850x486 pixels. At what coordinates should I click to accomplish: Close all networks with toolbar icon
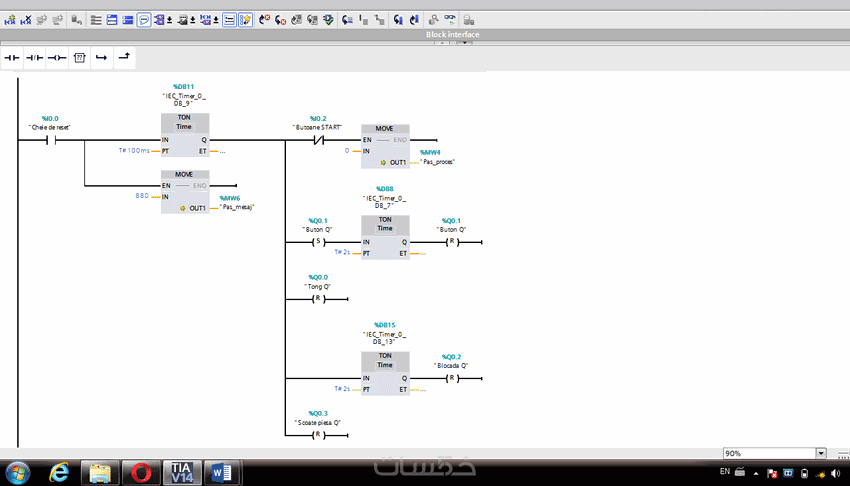pyautogui.click(x=112, y=20)
